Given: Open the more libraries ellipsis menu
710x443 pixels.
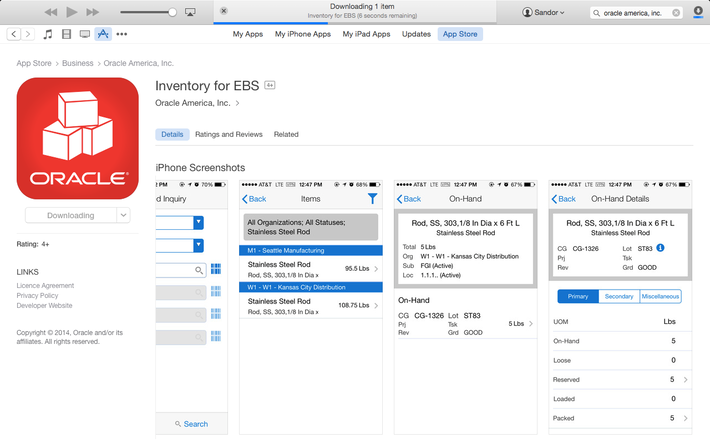Looking at the screenshot, I should pyautogui.click(x=121, y=34).
